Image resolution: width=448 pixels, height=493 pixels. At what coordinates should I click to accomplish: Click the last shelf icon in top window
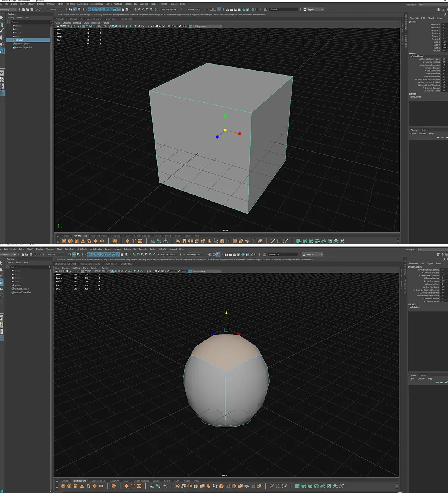342,241
